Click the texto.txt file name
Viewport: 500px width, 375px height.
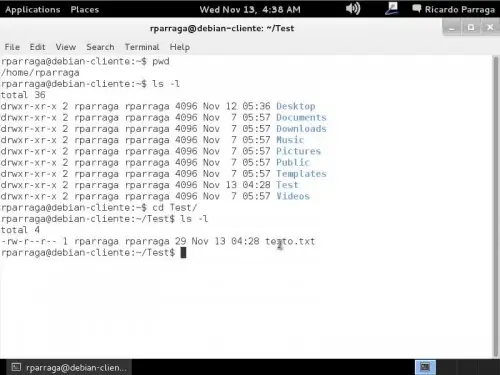(290, 241)
